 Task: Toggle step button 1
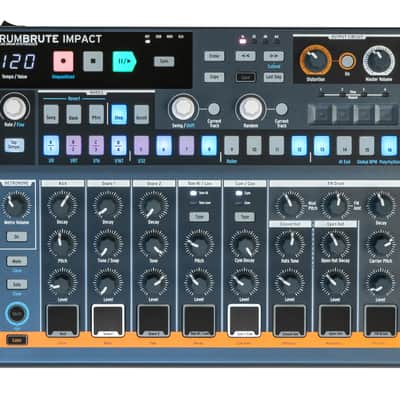tap(51, 145)
